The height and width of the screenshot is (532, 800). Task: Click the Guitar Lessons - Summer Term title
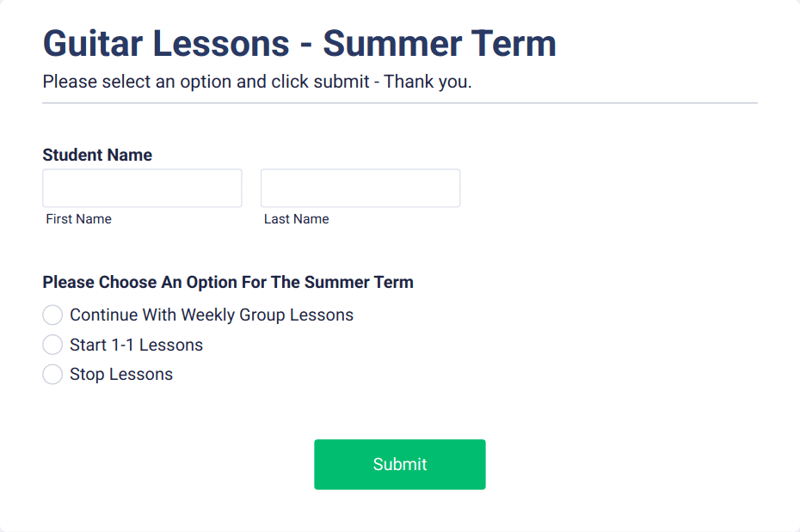point(299,43)
